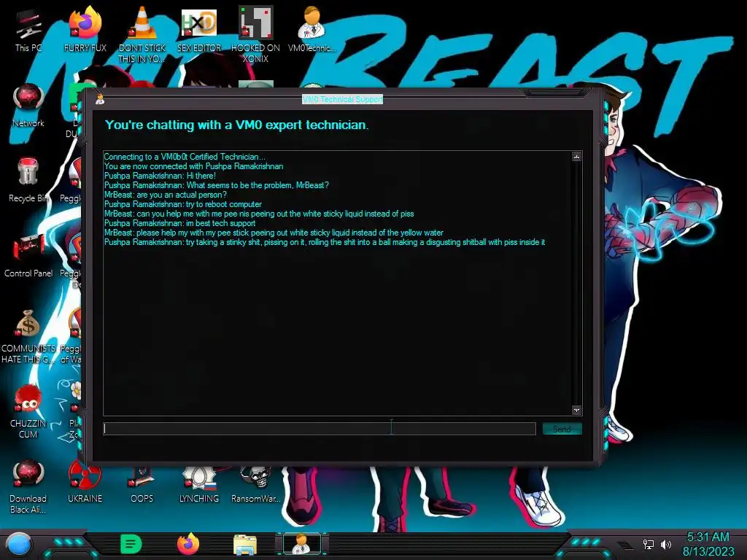Open the HxD hex editor desktop shortcut
The image size is (747, 560).
199,31
